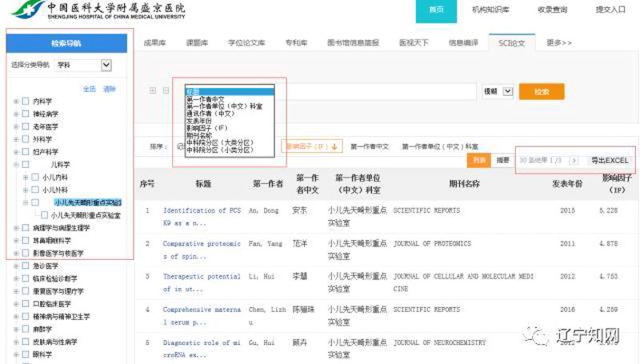Add a search condition row with plus icon
Image resolution: width=640 pixels, height=364 pixels.
click(153, 90)
